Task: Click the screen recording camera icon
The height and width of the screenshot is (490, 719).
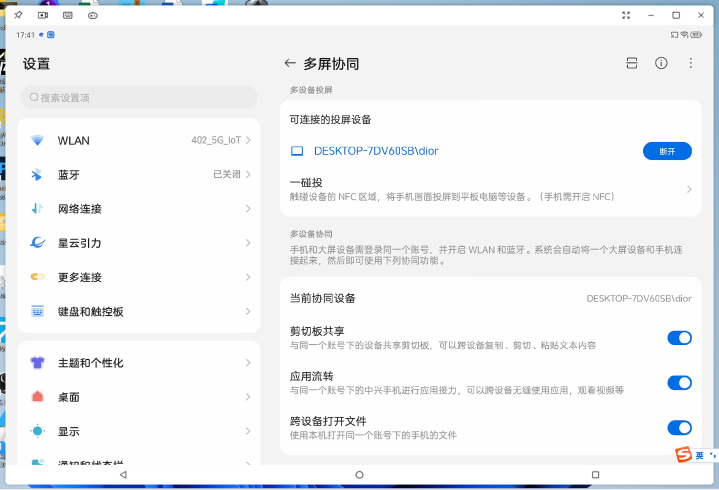Action: (43, 15)
